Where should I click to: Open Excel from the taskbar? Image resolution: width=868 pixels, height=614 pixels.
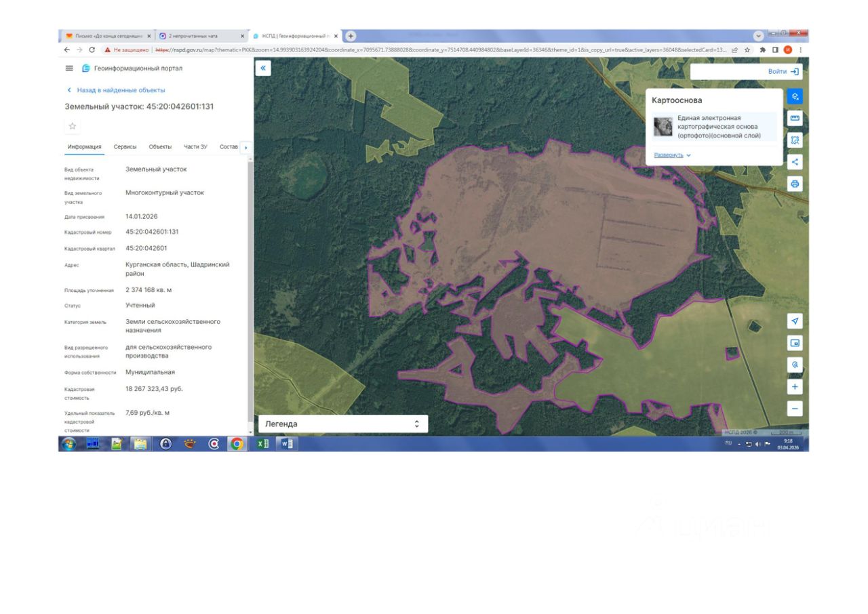coord(262,444)
